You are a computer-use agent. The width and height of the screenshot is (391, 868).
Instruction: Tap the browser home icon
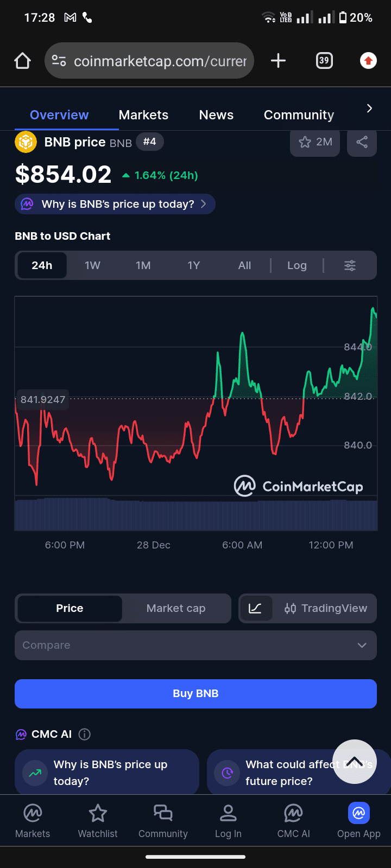pos(22,61)
